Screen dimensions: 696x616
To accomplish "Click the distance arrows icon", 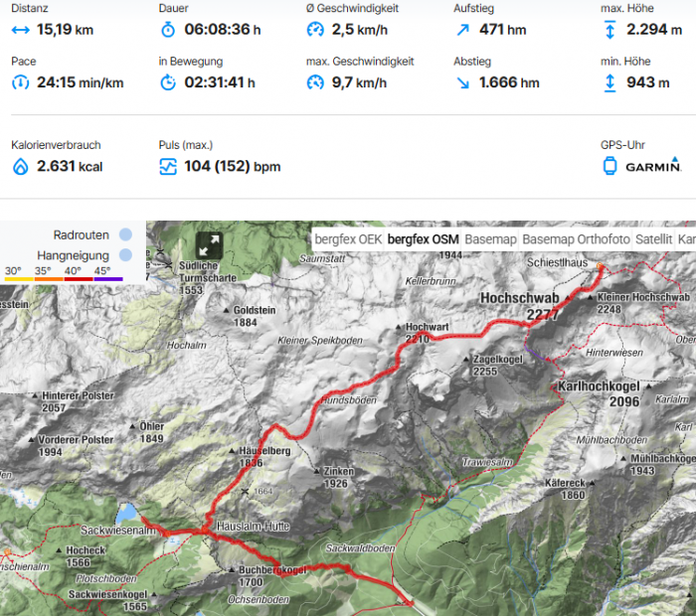I will point(21,30).
